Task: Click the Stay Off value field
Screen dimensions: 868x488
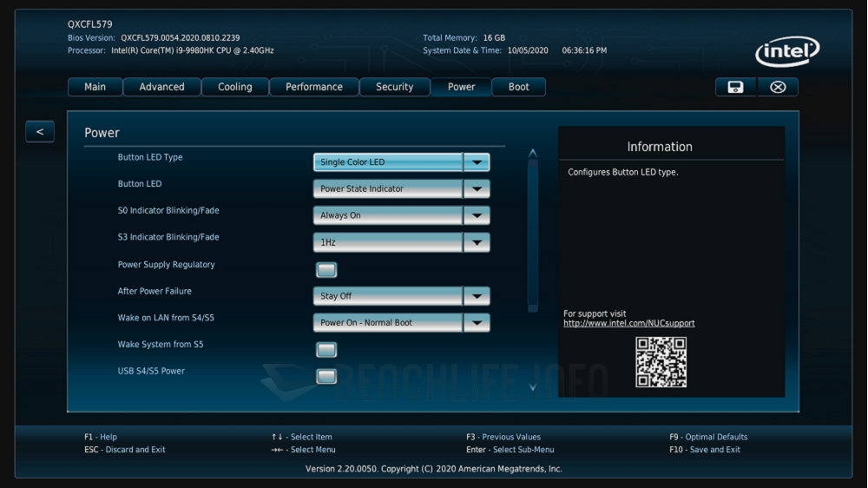Action: tap(388, 296)
